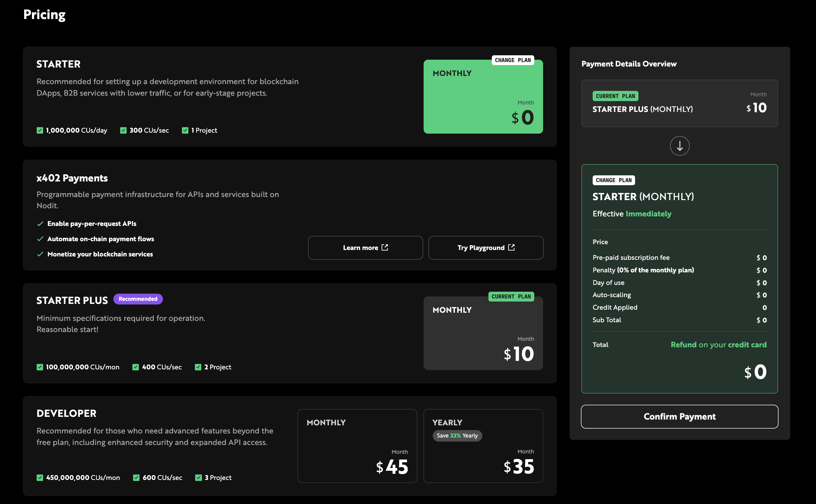Image resolution: width=816 pixels, height=504 pixels.
Task: Click the 100,000,000 CUs/mon checkbox
Action: [40, 367]
